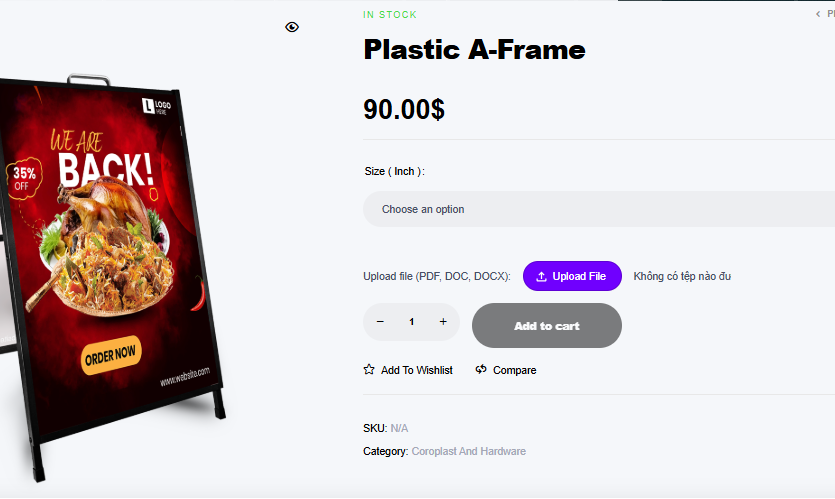Open the Coroplast And Hardware category link
This screenshot has height=499, width=835.
(x=468, y=451)
